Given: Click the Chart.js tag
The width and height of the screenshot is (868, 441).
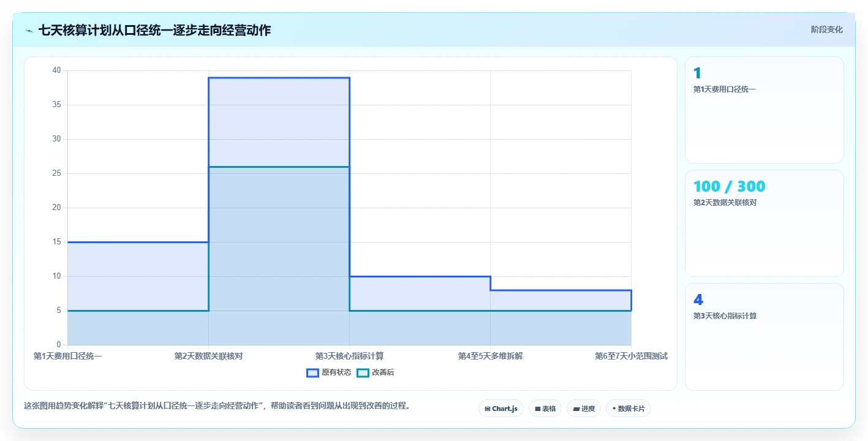Looking at the screenshot, I should 501,409.
